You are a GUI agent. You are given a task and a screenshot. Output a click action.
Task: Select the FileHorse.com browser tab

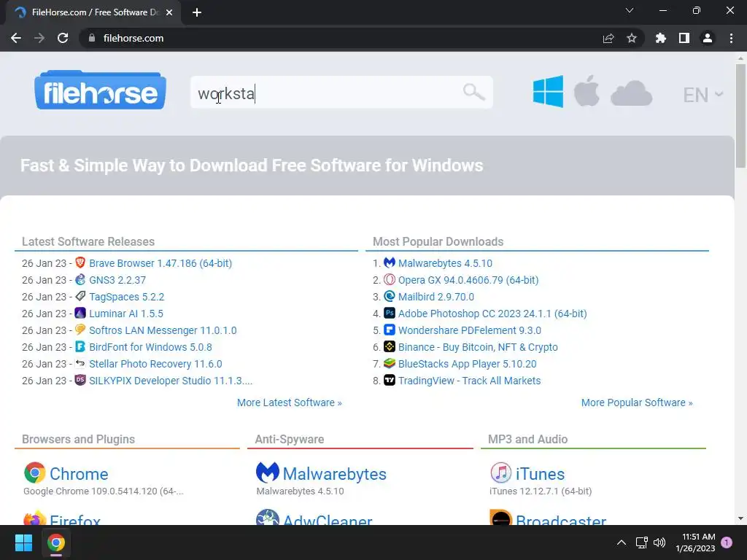click(94, 12)
